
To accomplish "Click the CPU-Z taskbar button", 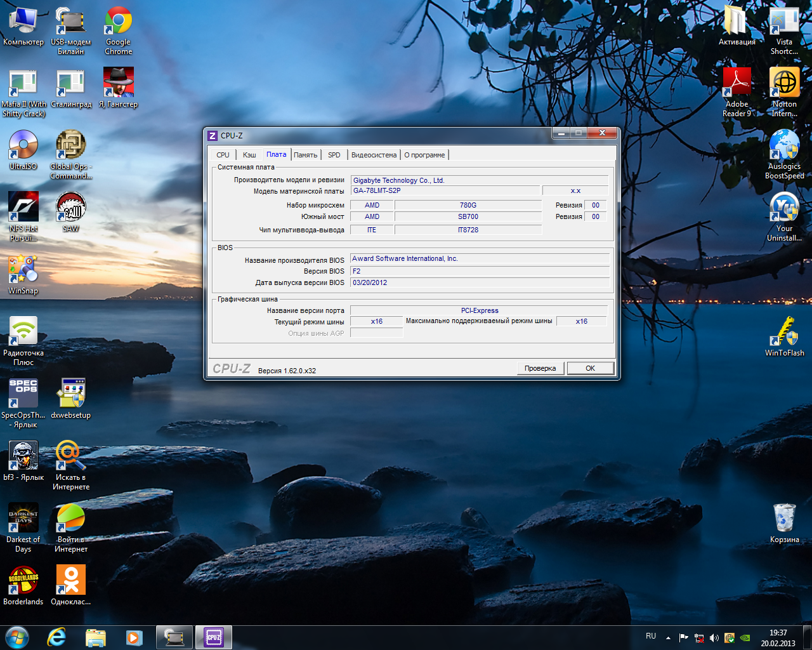I will [x=214, y=637].
